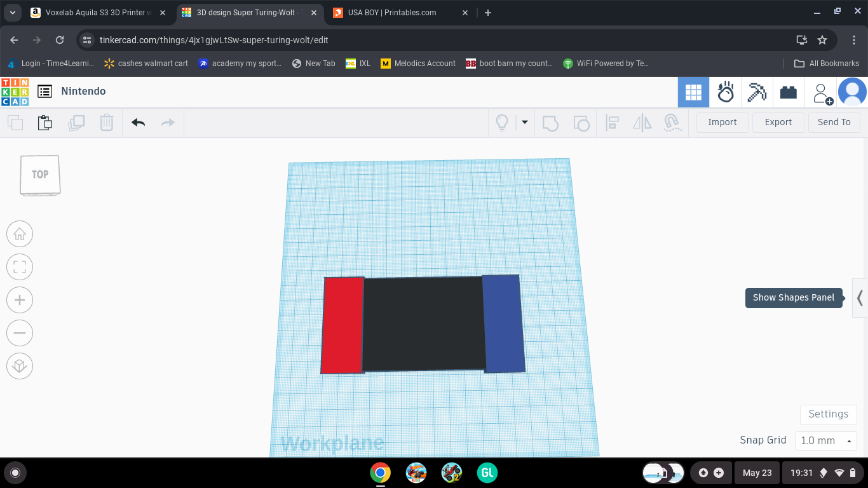Open the May 23 calendar

coord(757,473)
